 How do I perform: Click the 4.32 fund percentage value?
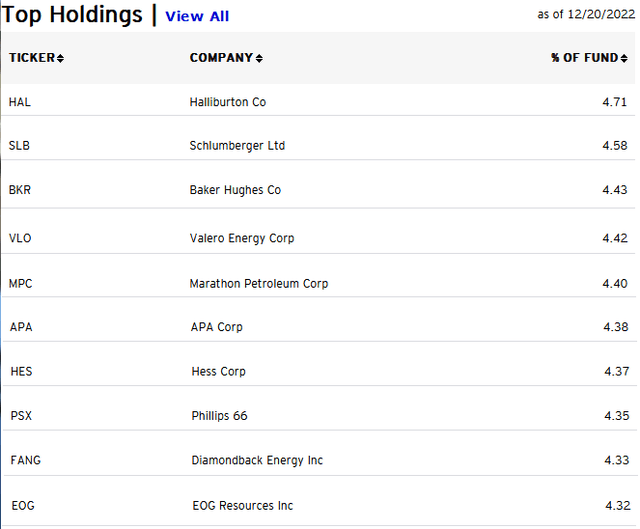pos(618,506)
